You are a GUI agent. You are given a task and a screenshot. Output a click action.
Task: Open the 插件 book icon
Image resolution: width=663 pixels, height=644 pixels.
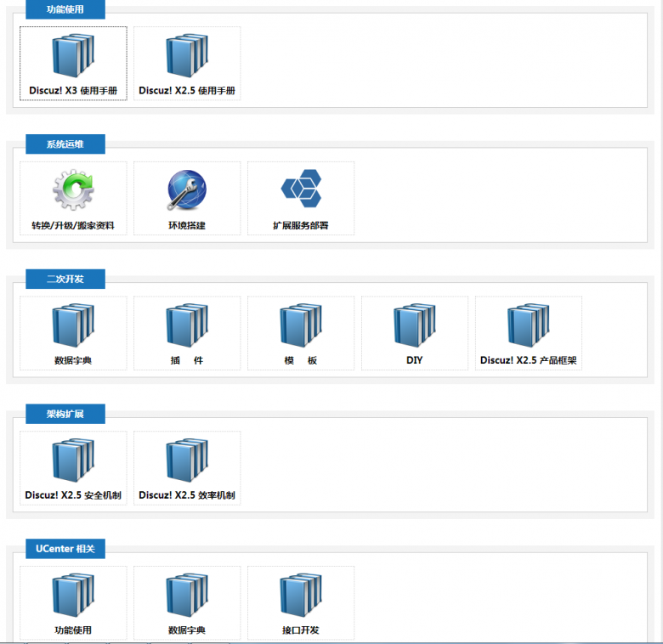click(187, 325)
